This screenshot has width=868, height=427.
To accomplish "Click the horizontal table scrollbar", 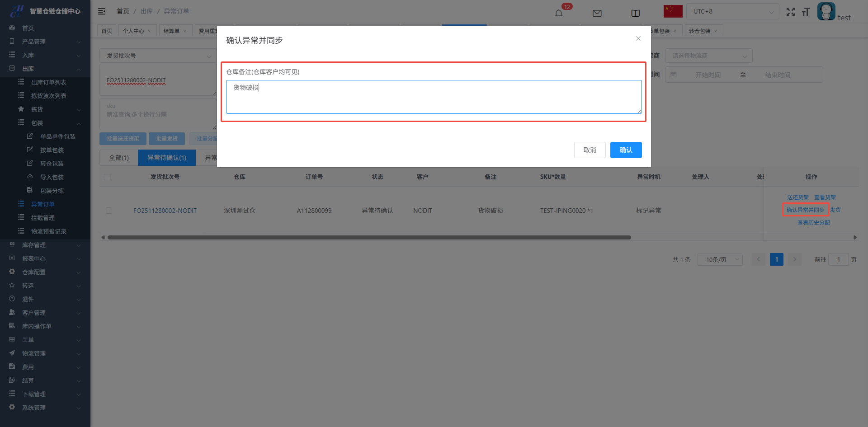I will point(369,237).
